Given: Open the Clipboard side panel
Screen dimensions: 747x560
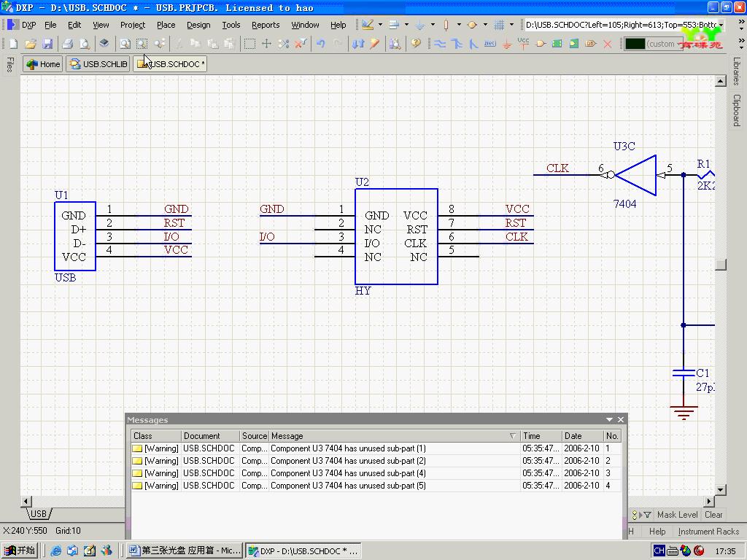Looking at the screenshot, I should tap(737, 110).
